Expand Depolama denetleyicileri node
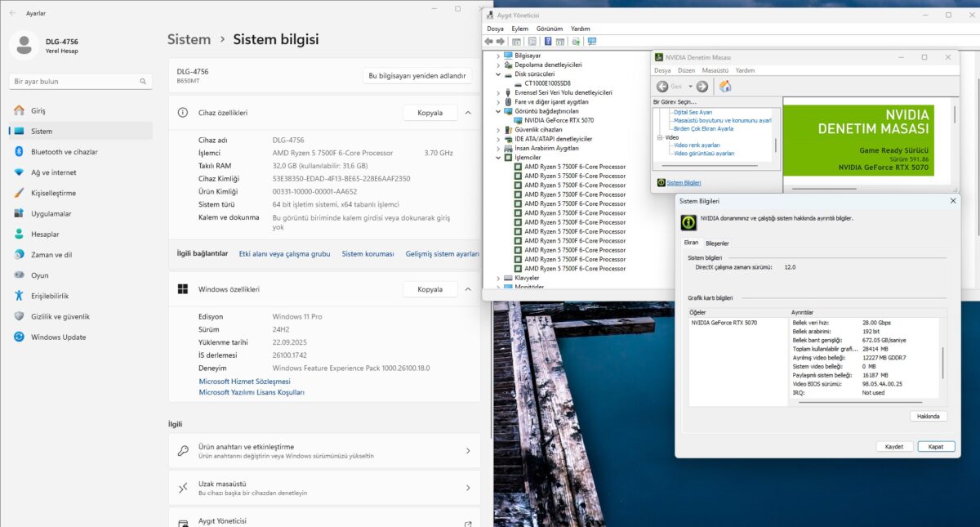 click(x=498, y=65)
